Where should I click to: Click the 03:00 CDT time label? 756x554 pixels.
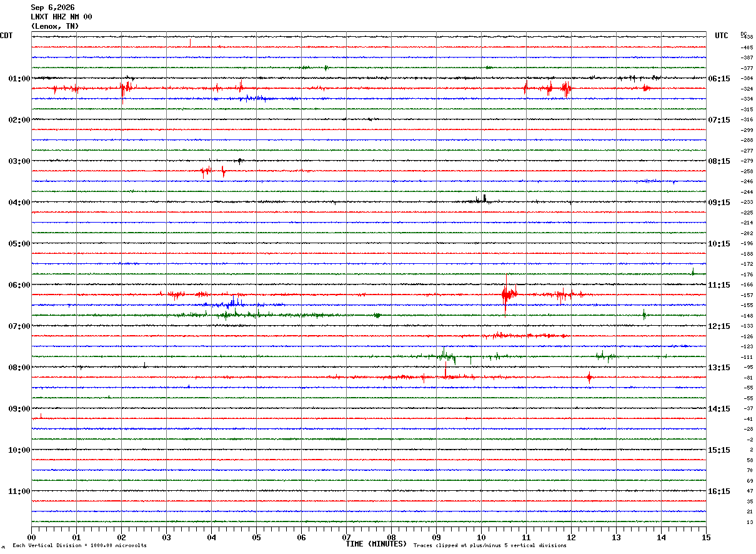tap(19, 161)
